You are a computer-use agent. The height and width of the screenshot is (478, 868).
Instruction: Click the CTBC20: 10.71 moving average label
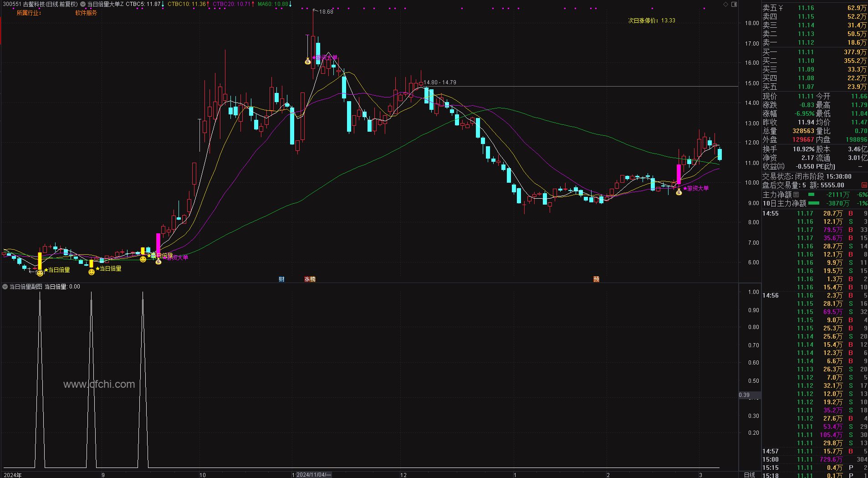pyautogui.click(x=231, y=4)
